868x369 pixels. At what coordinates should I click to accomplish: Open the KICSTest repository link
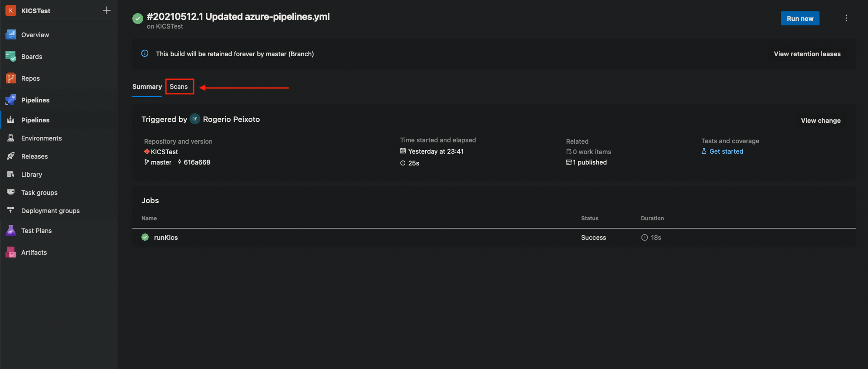pos(164,152)
